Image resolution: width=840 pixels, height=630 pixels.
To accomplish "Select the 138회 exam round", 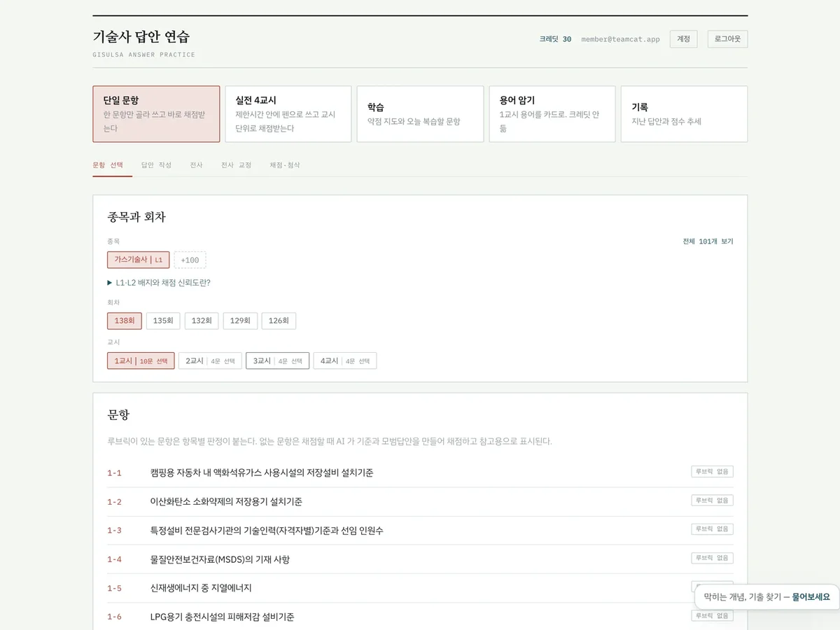I will [125, 321].
